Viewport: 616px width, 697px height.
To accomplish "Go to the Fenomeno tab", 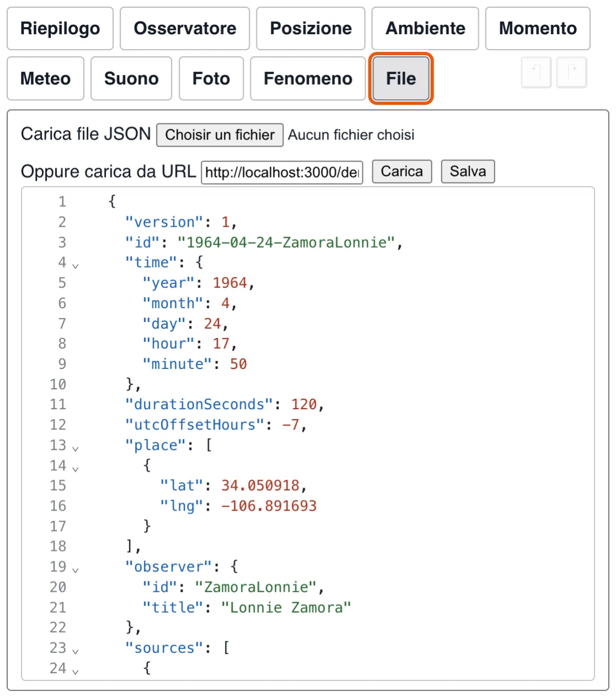I will (x=308, y=79).
